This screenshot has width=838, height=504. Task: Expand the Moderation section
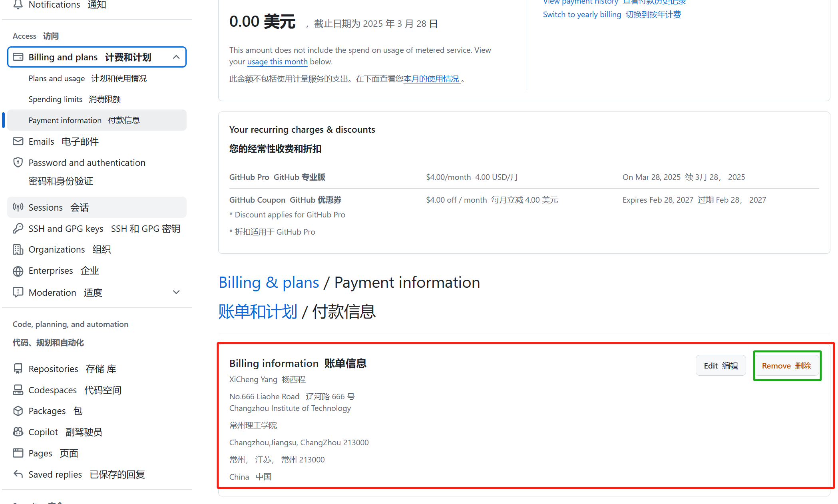click(x=176, y=292)
